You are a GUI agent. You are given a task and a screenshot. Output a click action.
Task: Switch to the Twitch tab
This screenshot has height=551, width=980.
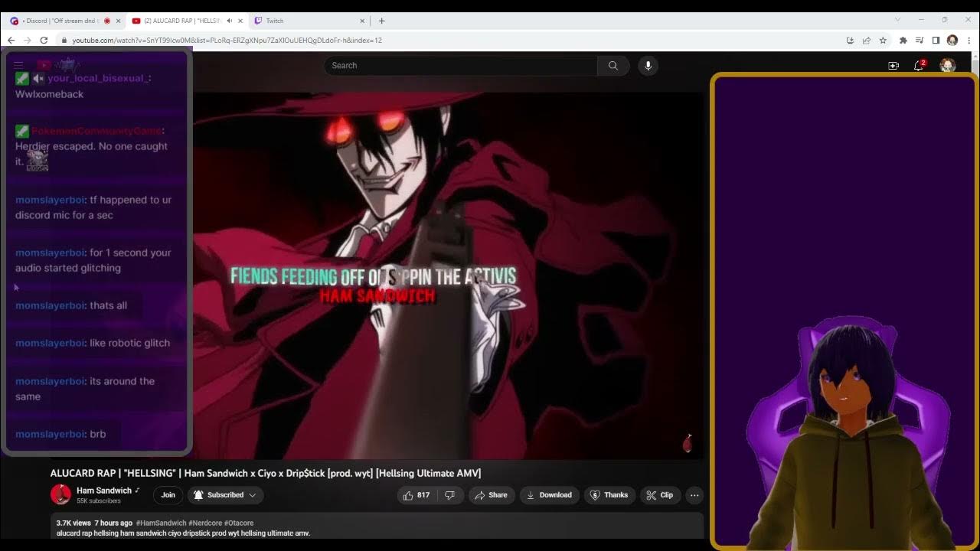pos(309,21)
